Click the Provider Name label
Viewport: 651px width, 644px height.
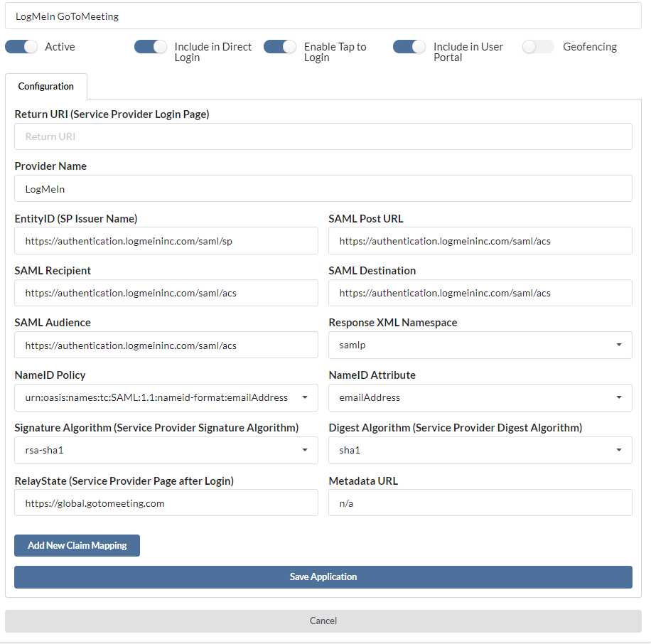(x=50, y=166)
